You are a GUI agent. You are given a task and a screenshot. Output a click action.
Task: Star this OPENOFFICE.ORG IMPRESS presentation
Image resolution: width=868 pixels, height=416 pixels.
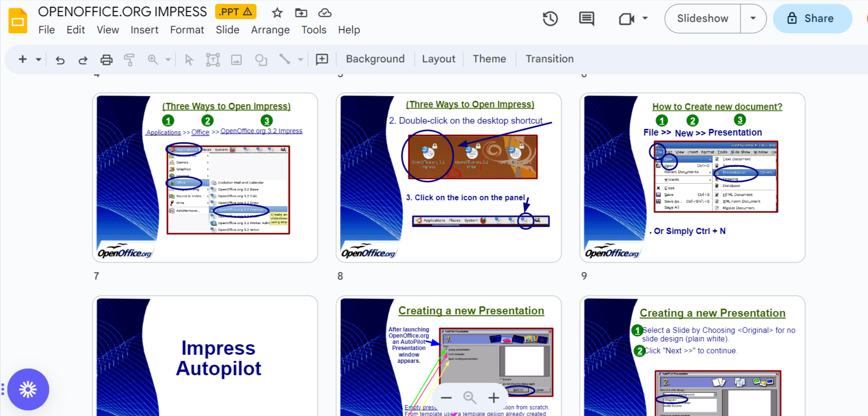(x=277, y=13)
